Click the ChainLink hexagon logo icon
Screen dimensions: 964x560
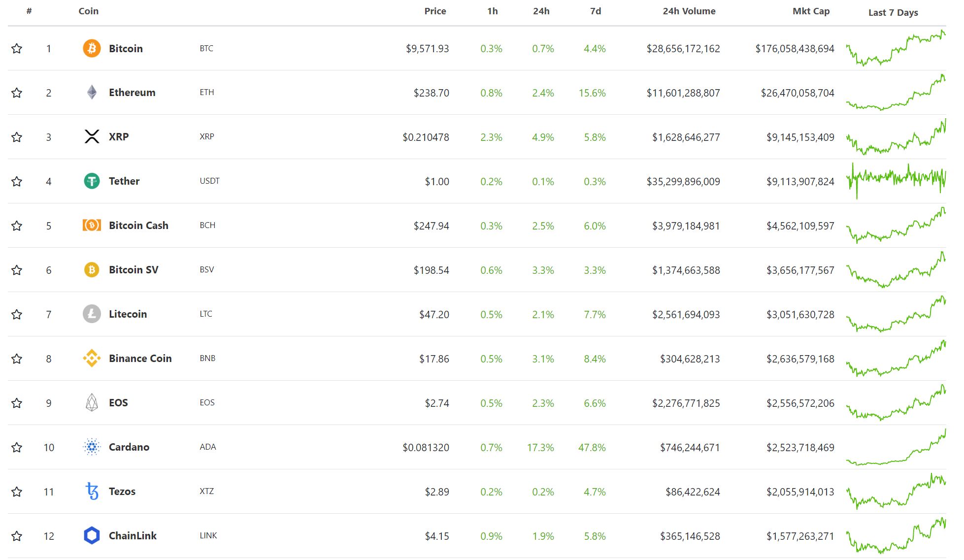[92, 535]
